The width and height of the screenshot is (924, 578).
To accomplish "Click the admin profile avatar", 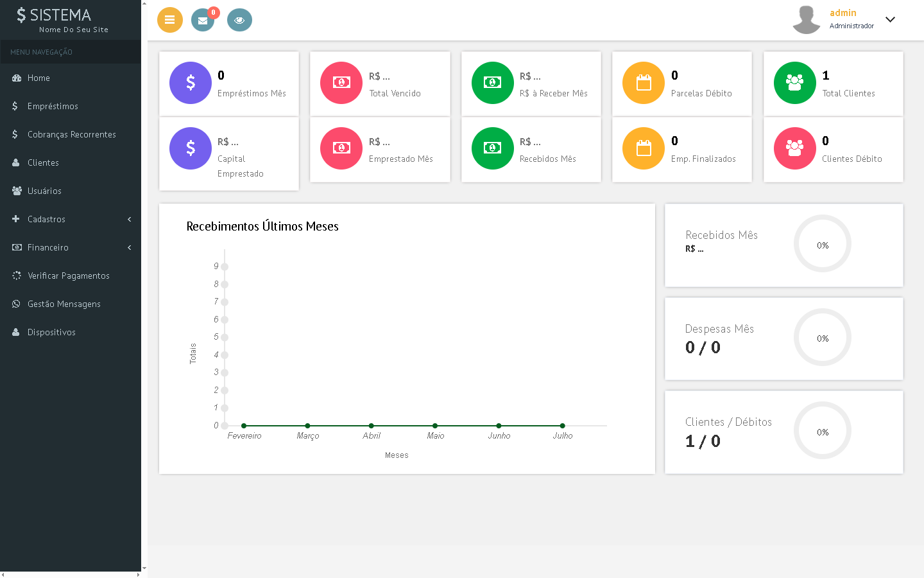I will [807, 20].
